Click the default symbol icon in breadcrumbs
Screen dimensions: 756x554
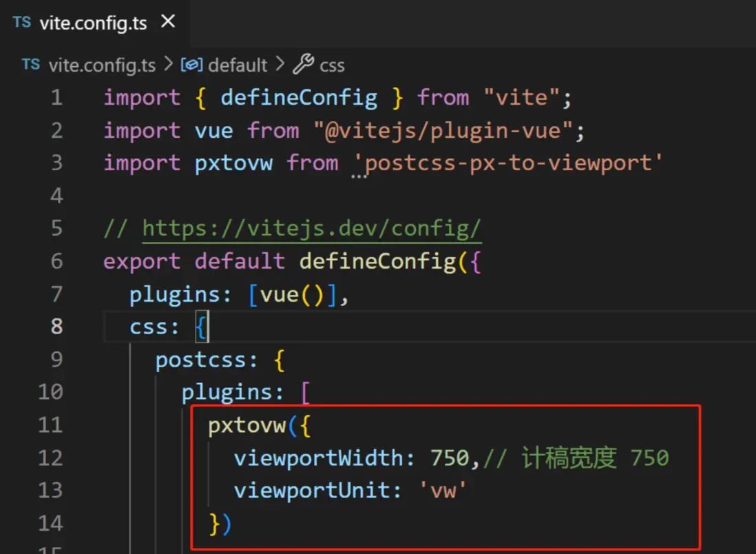click(x=191, y=65)
